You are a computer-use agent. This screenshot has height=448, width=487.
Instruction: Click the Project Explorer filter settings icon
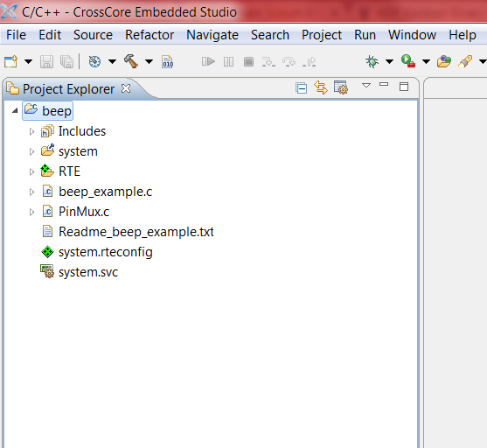pyautogui.click(x=341, y=87)
